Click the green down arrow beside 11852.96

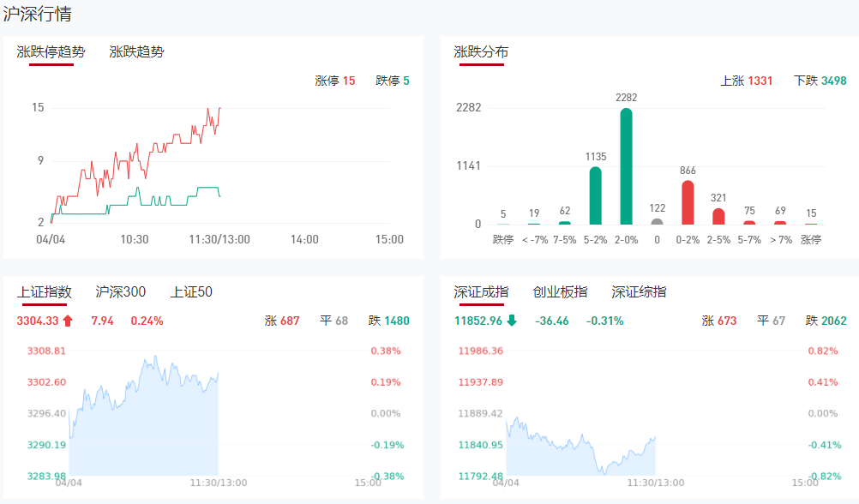click(x=512, y=321)
